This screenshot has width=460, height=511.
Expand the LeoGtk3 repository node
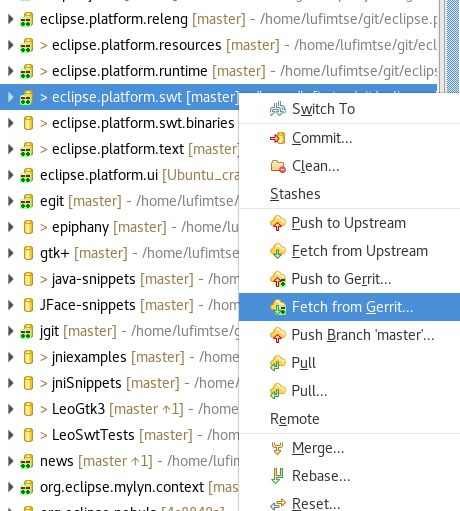pyautogui.click(x=11, y=409)
